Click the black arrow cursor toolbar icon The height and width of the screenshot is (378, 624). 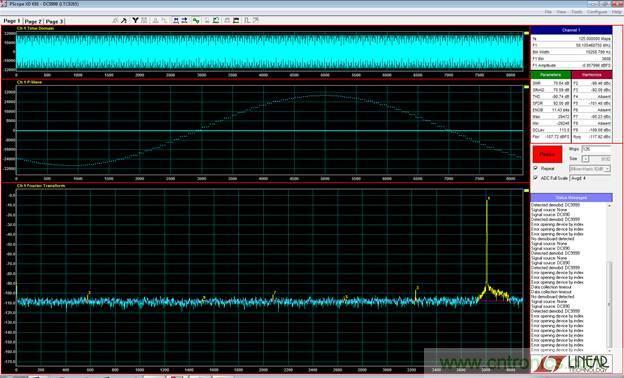point(124,20)
